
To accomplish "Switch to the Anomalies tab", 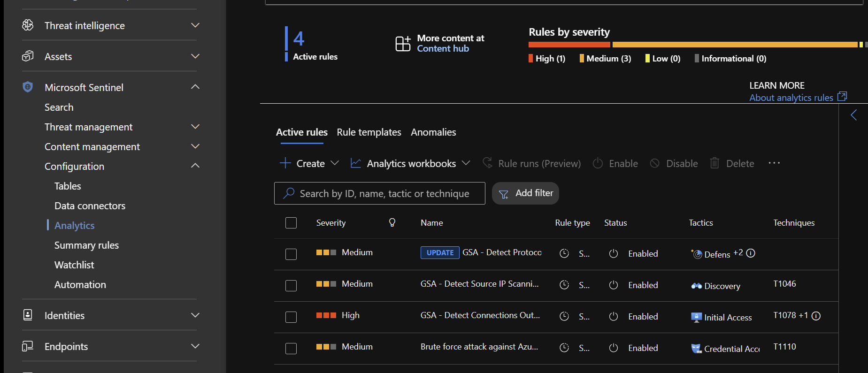I will pyautogui.click(x=433, y=132).
